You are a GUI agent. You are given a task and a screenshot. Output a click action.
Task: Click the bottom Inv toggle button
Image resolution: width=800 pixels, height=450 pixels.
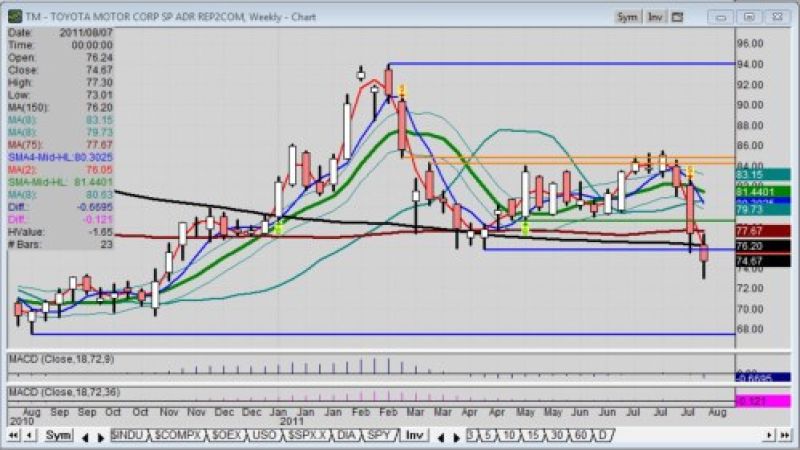[412, 435]
